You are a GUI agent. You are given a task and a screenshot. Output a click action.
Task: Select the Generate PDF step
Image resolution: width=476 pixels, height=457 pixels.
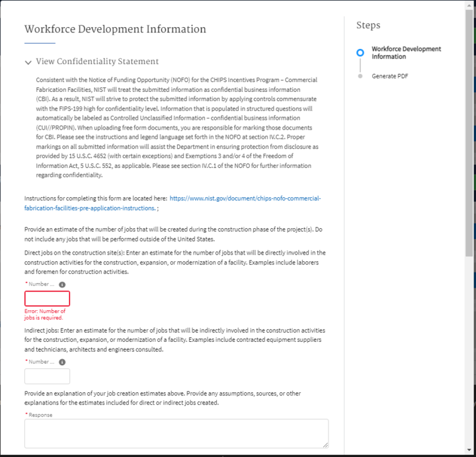tap(390, 76)
